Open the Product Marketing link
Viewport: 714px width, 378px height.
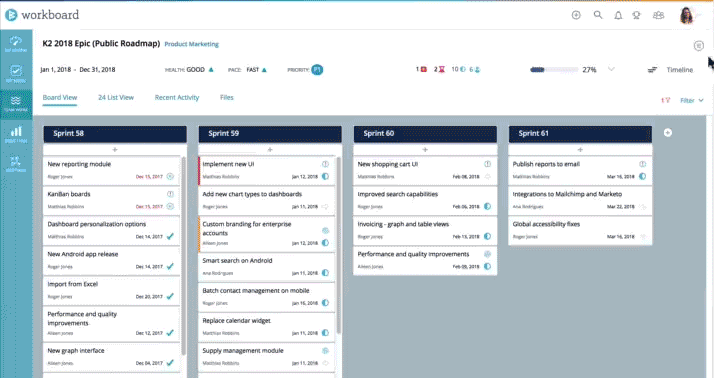(x=191, y=44)
